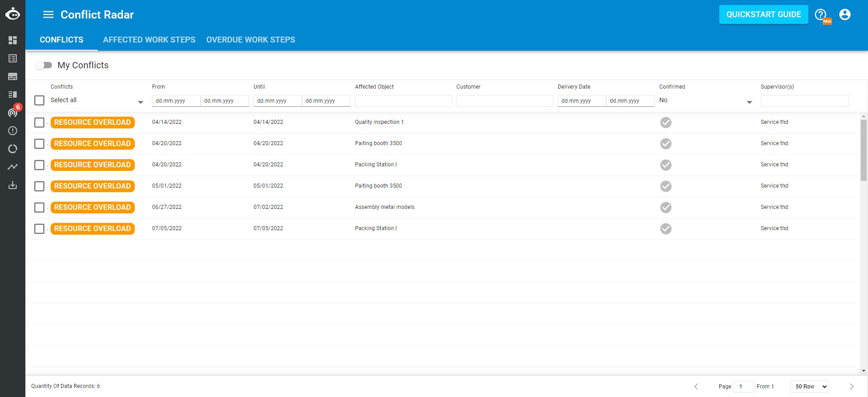Click the confirm checkmark for Quality inspection 1
Screen dimensions: 868x397
[665, 123]
